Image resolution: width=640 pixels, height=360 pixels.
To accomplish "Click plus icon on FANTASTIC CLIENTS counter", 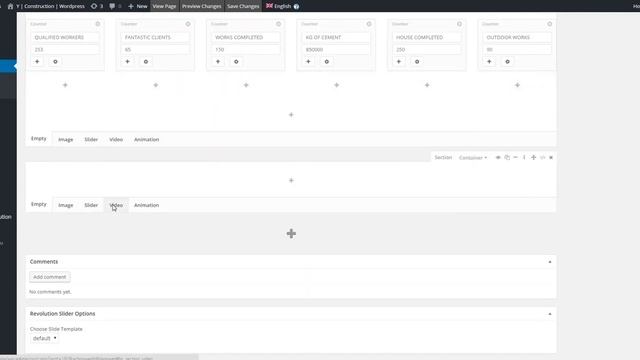I will [128, 62].
